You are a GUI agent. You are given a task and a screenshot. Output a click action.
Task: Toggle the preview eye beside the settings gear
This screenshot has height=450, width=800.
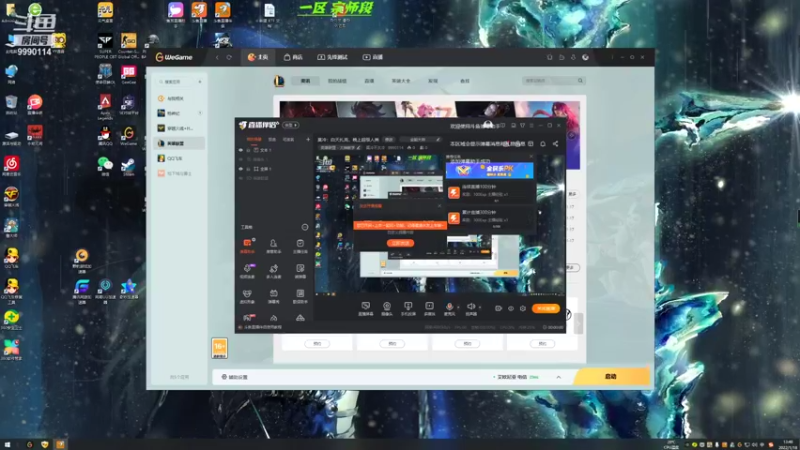click(511, 308)
